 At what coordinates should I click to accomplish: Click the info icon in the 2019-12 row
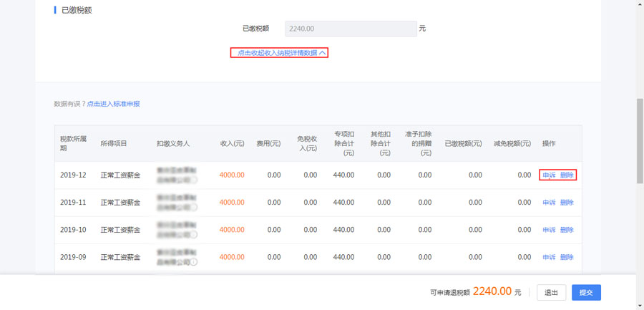[195, 180]
